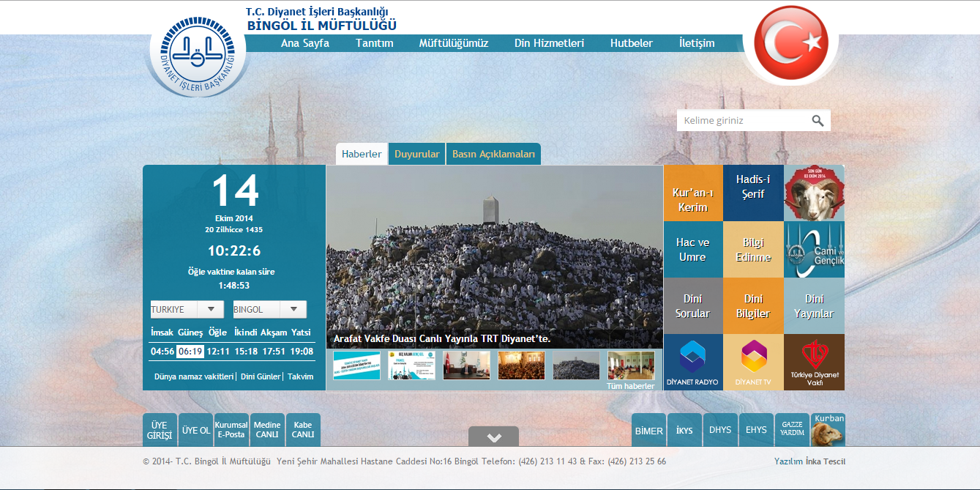
Task: Select the first news thumbnail
Action: click(356, 365)
